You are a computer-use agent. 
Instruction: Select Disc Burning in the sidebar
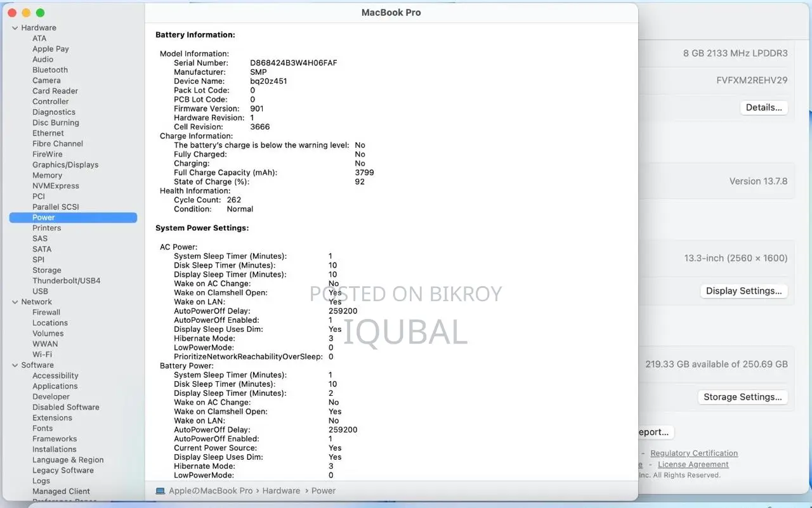(x=56, y=123)
